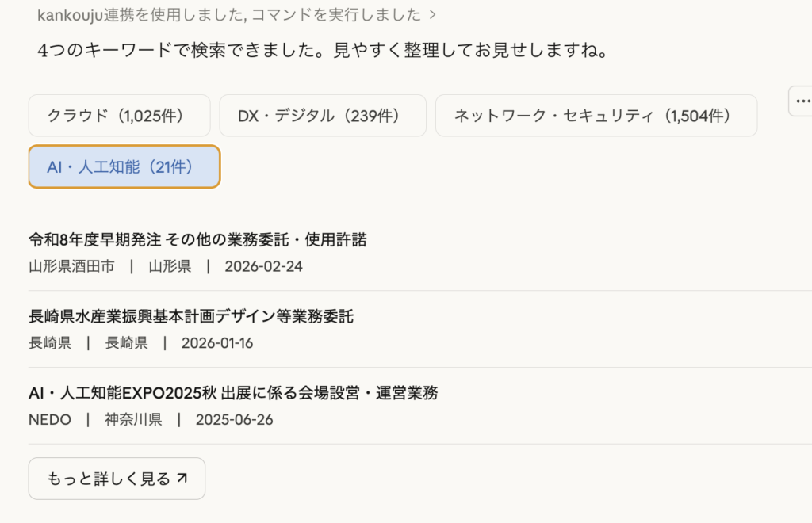Open the 令和8年度早期発注 その他の業務委託 entry
This screenshot has height=523, width=812.
197,239
